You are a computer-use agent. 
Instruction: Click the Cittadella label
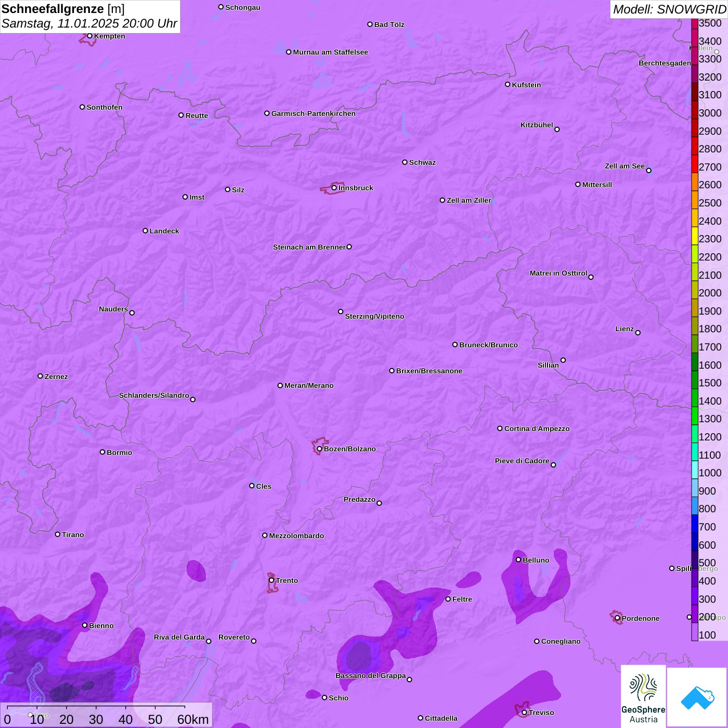[441, 718]
